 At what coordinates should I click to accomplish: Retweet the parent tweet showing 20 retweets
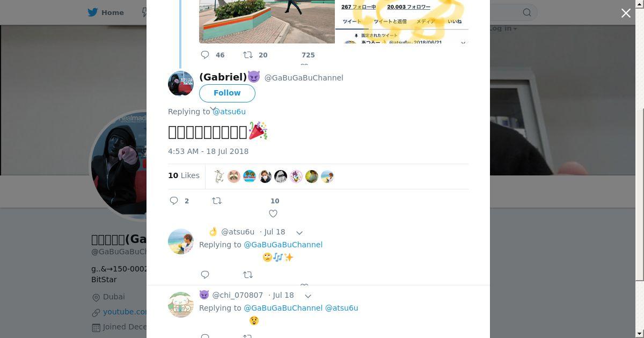248,55
